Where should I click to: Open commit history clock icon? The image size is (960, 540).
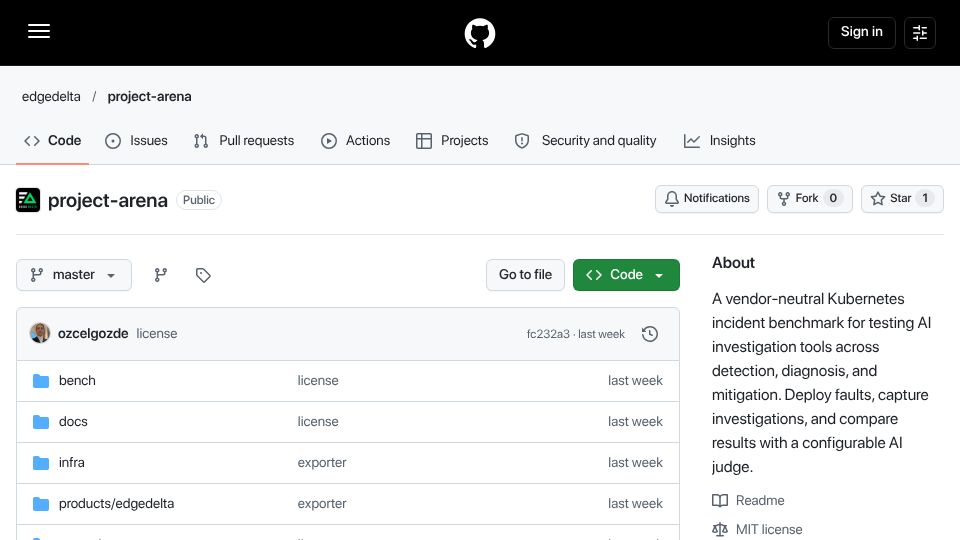click(650, 334)
